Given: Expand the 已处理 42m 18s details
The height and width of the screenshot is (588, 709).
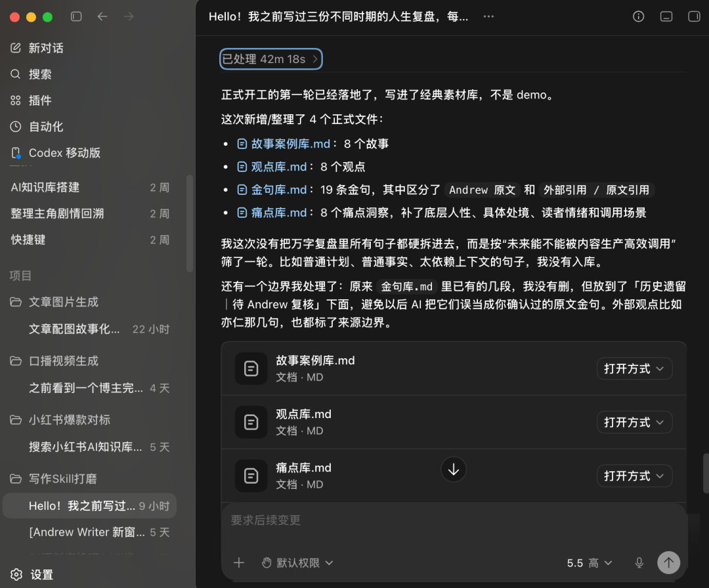Looking at the screenshot, I should pos(271,59).
